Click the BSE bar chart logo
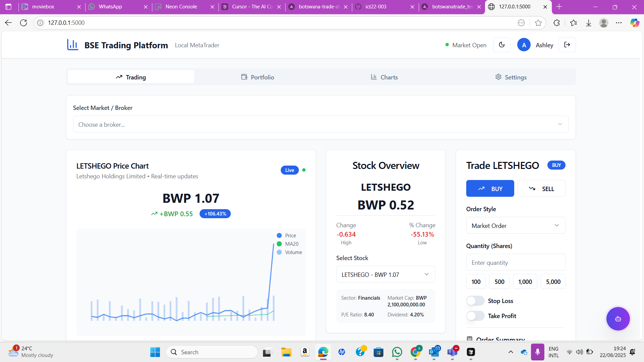 click(x=72, y=45)
